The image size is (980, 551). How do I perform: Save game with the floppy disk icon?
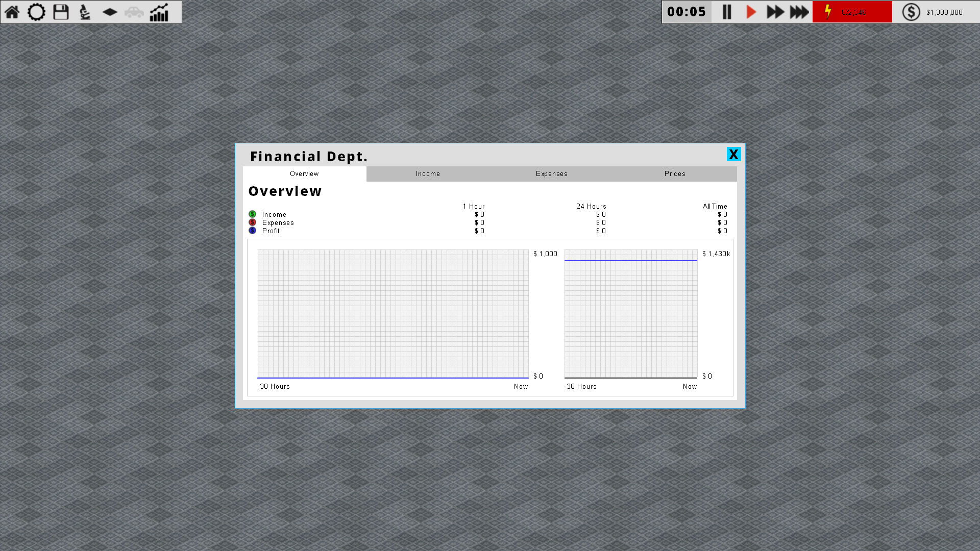tap(61, 12)
